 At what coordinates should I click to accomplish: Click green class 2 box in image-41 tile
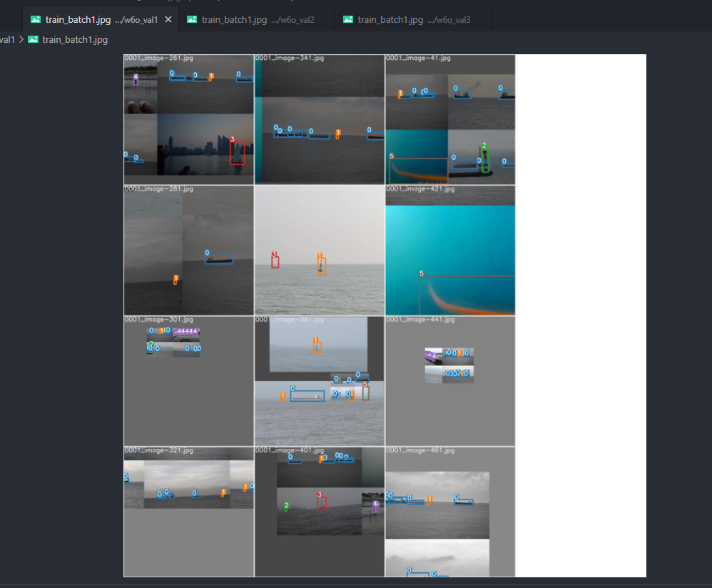485,160
